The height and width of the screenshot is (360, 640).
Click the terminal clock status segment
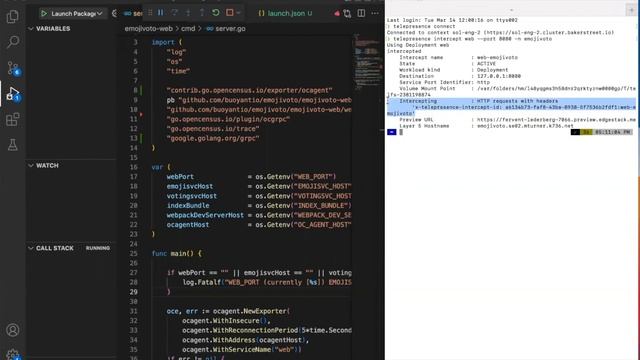coord(613,132)
